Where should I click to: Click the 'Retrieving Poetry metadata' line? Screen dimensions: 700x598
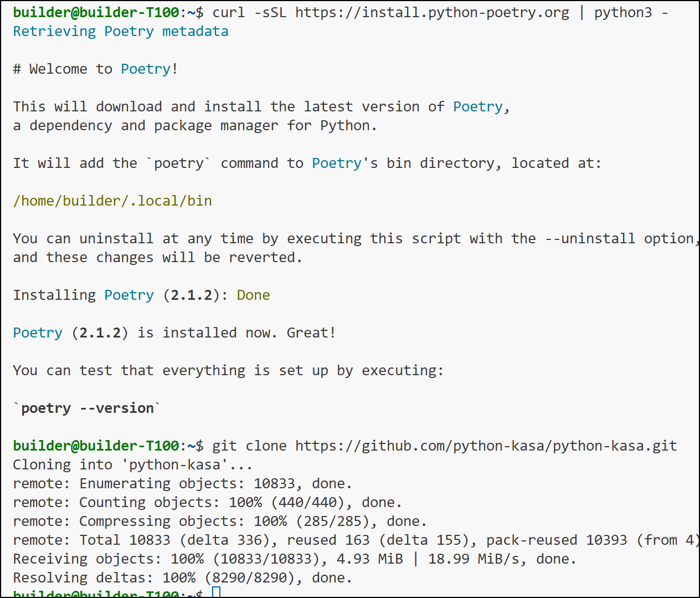coord(121,31)
